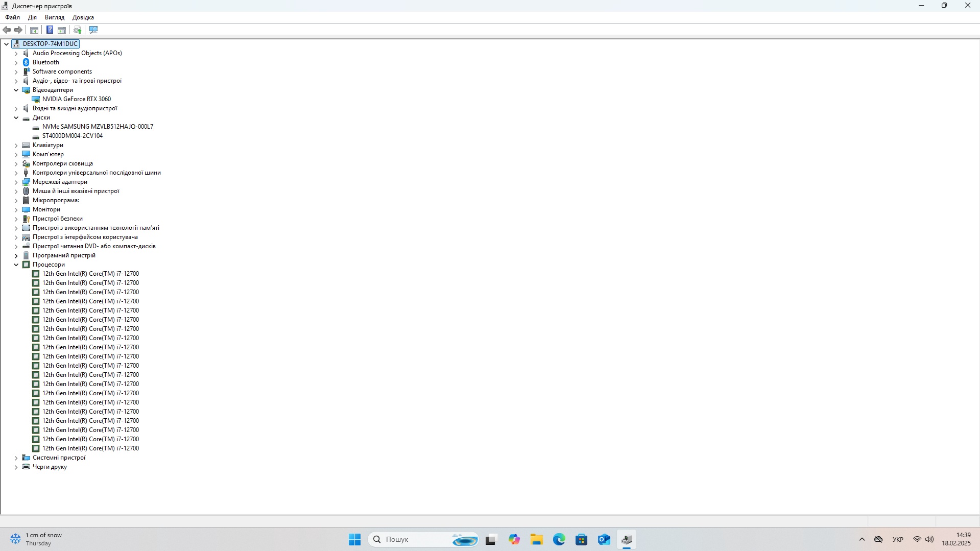Open Microsoft Store from the taskbar
Image resolution: width=980 pixels, height=551 pixels.
(582, 539)
